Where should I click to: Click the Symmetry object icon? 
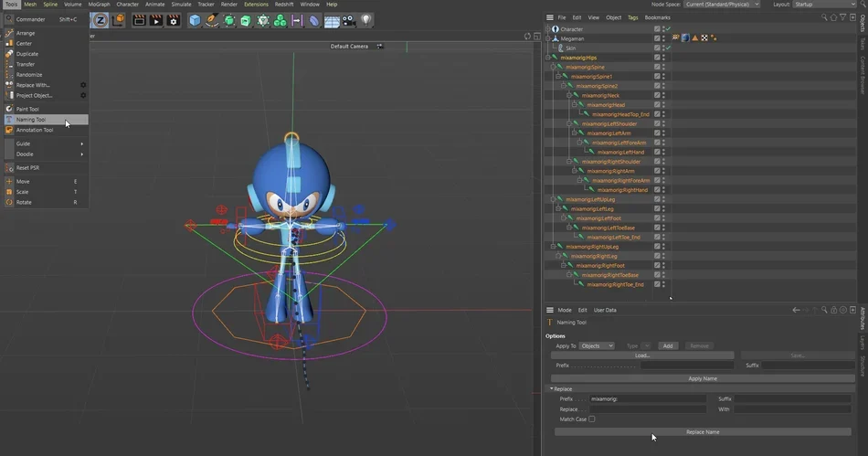[x=297, y=21]
